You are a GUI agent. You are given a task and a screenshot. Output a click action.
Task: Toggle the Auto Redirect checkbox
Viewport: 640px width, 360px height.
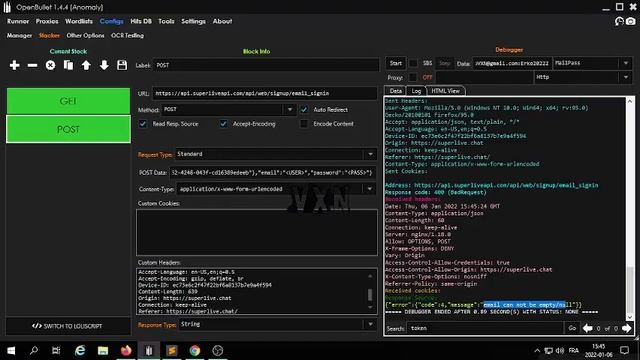click(x=304, y=110)
